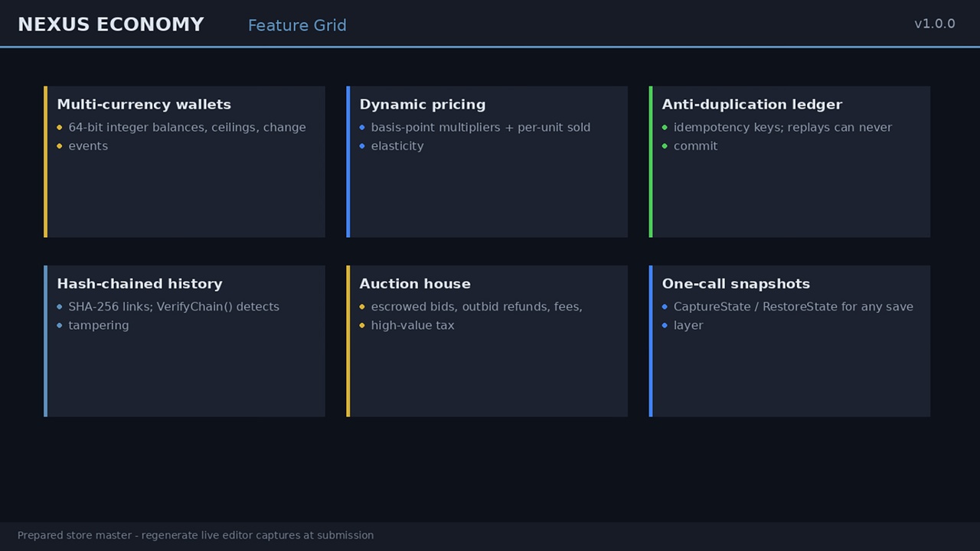980x551 pixels.
Task: Click green accent bar on Anti-duplication card
Action: click(651, 161)
